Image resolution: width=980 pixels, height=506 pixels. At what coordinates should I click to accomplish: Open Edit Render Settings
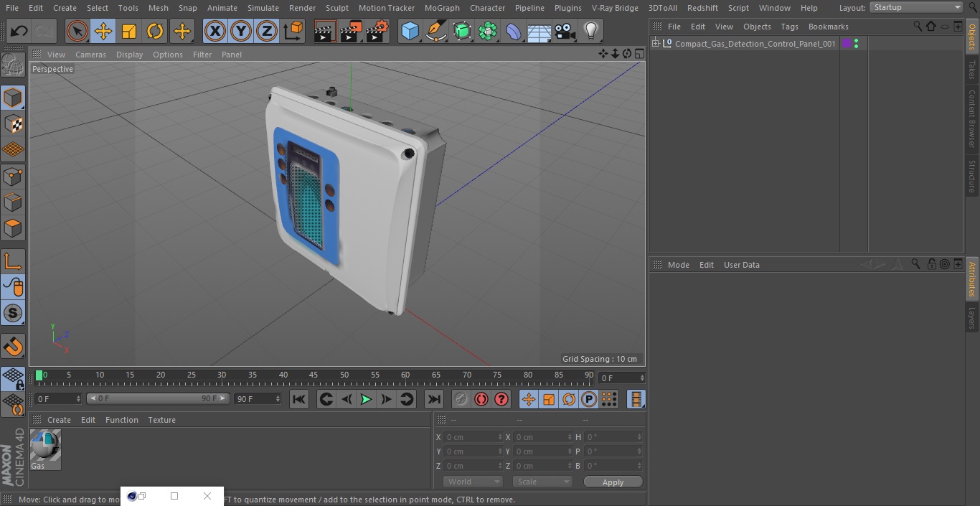pos(377,31)
